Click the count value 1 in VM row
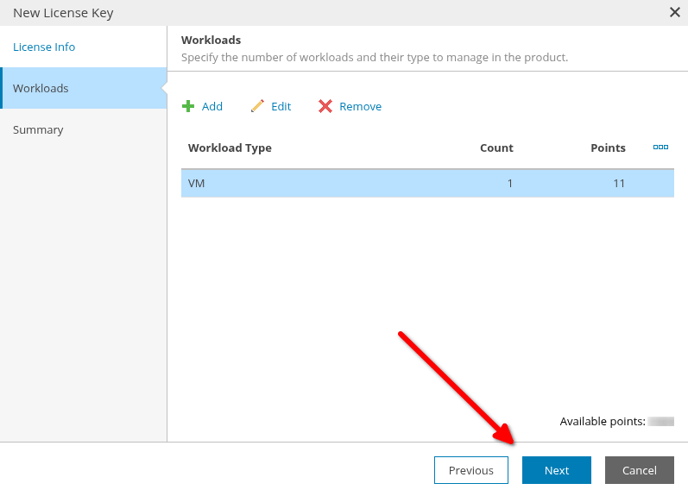The width and height of the screenshot is (688, 496). click(510, 183)
